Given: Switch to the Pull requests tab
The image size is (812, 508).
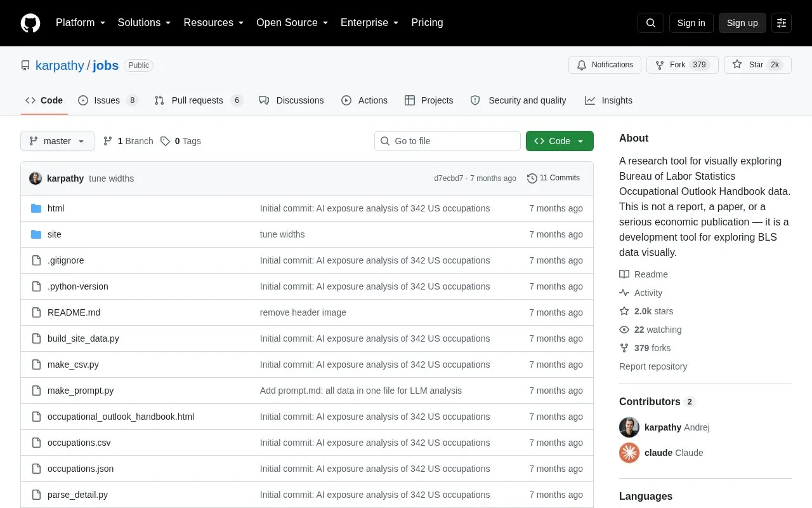Looking at the screenshot, I should (198, 100).
